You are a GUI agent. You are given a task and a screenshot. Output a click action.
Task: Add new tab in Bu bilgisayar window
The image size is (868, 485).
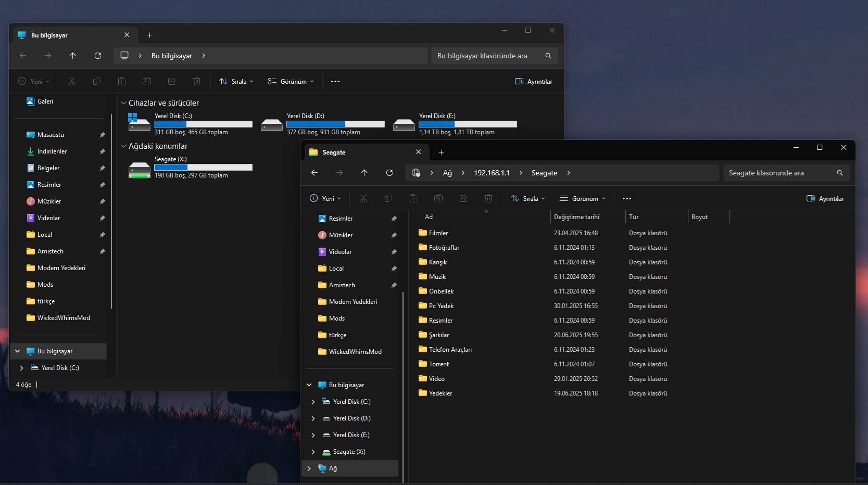tap(149, 35)
